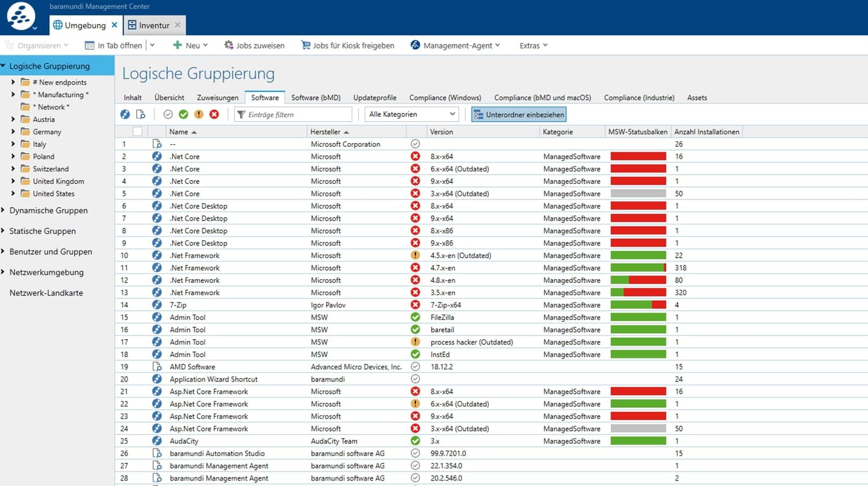
Task: Click Jobs für Kiosk freigeben cart icon
Action: (x=306, y=45)
